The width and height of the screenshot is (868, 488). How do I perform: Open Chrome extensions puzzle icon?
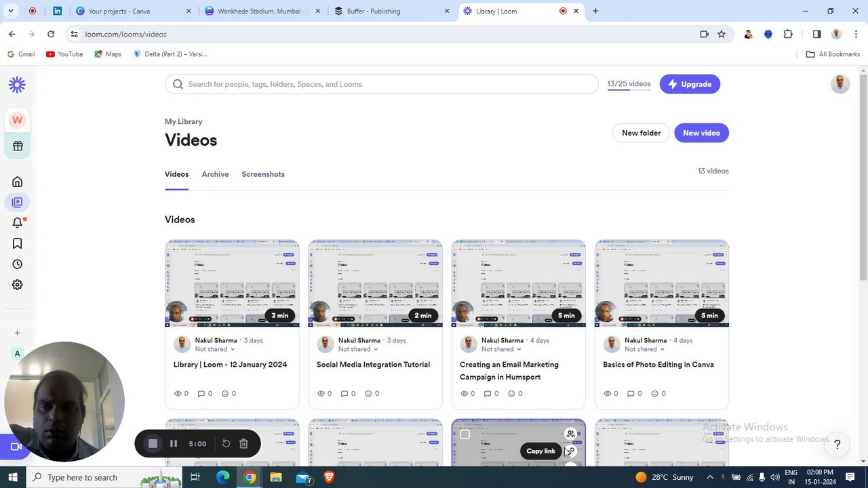coord(787,34)
